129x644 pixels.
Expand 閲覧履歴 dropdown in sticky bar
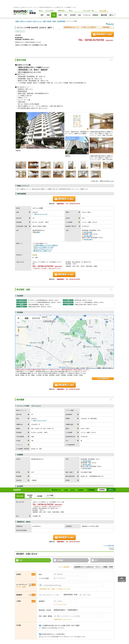tap(92, 490)
